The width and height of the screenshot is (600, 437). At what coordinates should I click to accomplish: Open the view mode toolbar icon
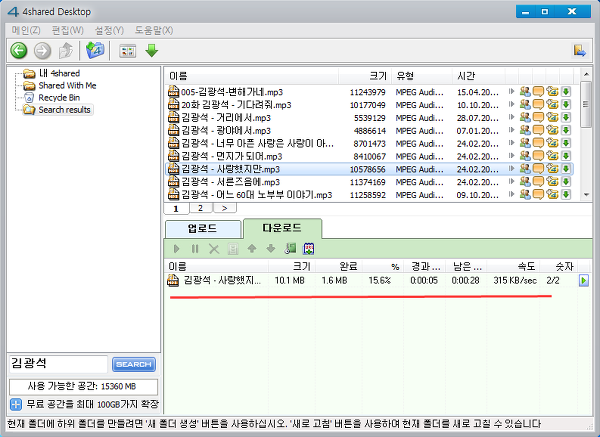point(127,51)
